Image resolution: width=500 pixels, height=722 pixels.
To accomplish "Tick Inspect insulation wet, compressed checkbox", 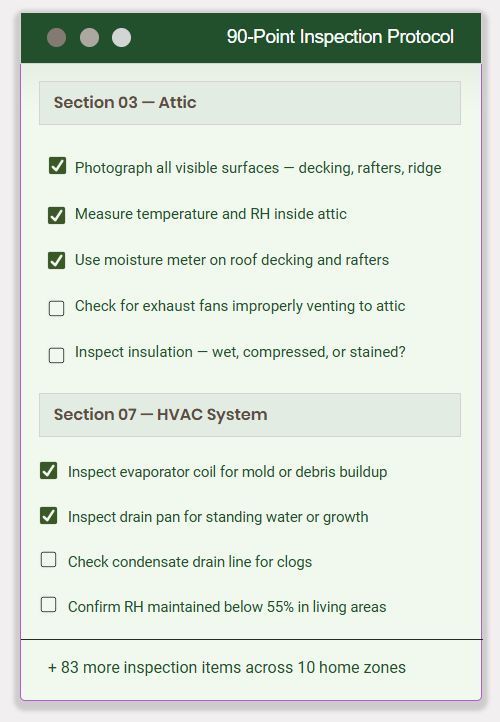I will (x=57, y=355).
